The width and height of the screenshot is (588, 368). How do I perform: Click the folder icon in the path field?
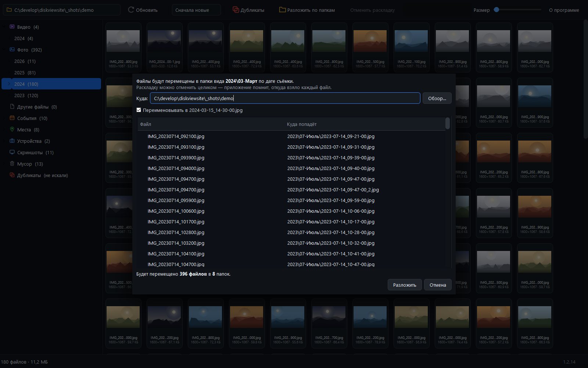pyautogui.click(x=9, y=10)
